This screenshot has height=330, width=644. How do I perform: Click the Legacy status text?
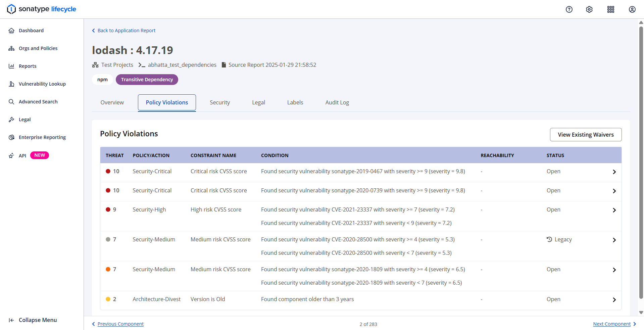click(563, 239)
